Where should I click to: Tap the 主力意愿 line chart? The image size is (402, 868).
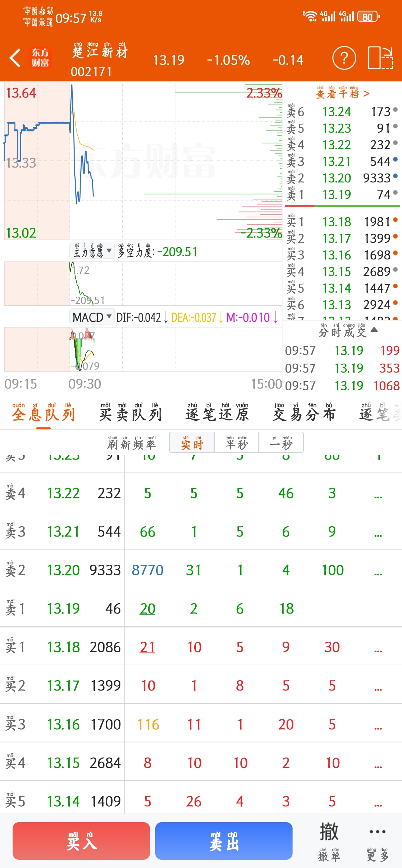143,284
